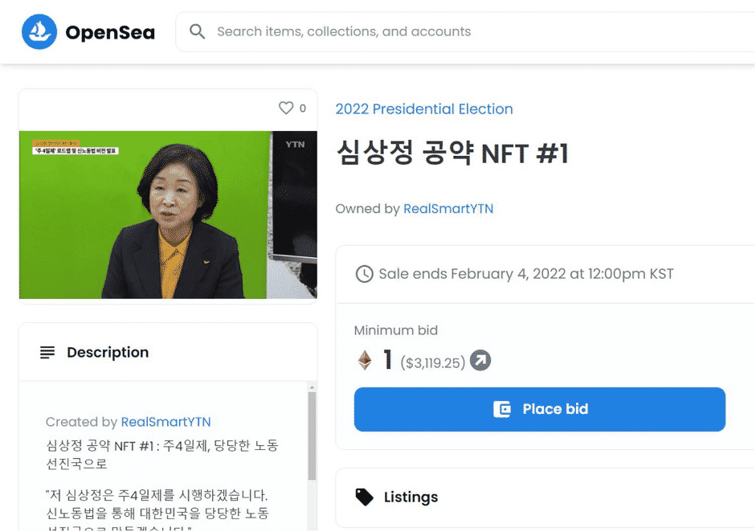Screen dimensions: 756x532
Task: Click the quote line starting 저 심상정은
Action: (157, 495)
